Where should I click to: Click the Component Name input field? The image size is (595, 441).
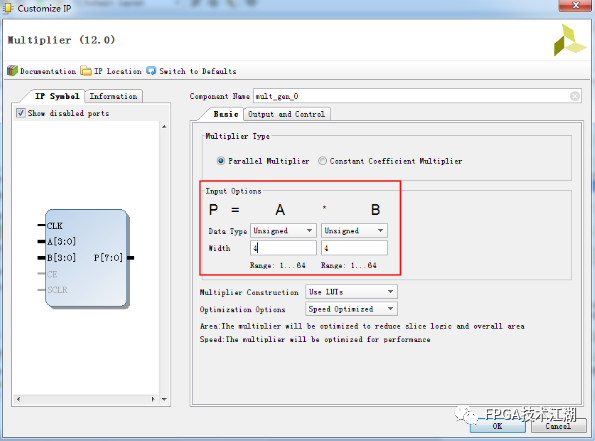(417, 96)
